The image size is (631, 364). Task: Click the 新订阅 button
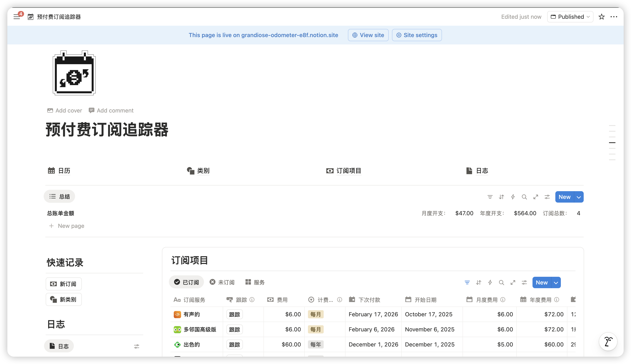click(x=63, y=284)
